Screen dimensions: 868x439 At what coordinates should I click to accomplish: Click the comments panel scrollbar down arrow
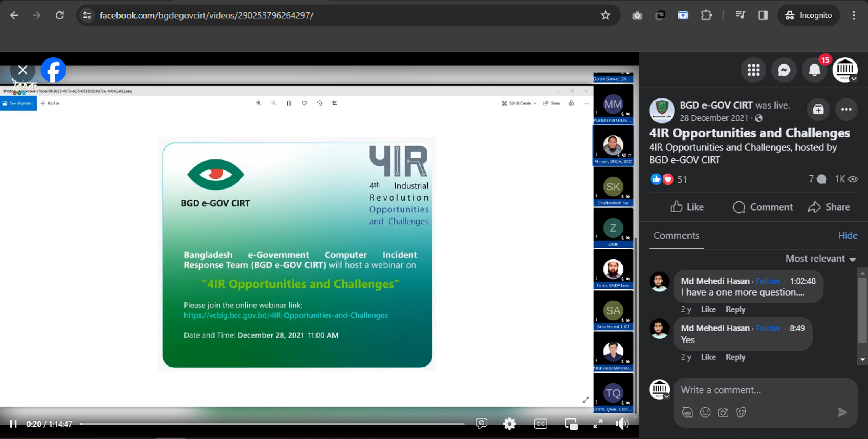point(863,359)
